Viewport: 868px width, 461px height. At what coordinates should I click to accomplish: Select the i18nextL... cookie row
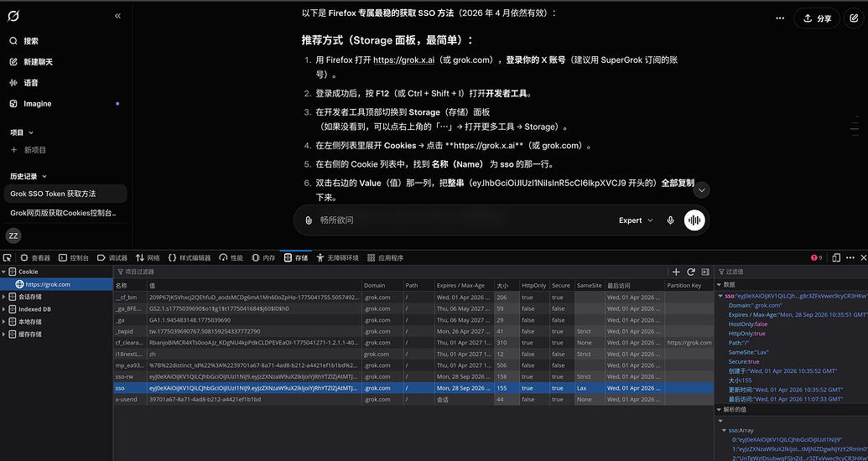413,355
